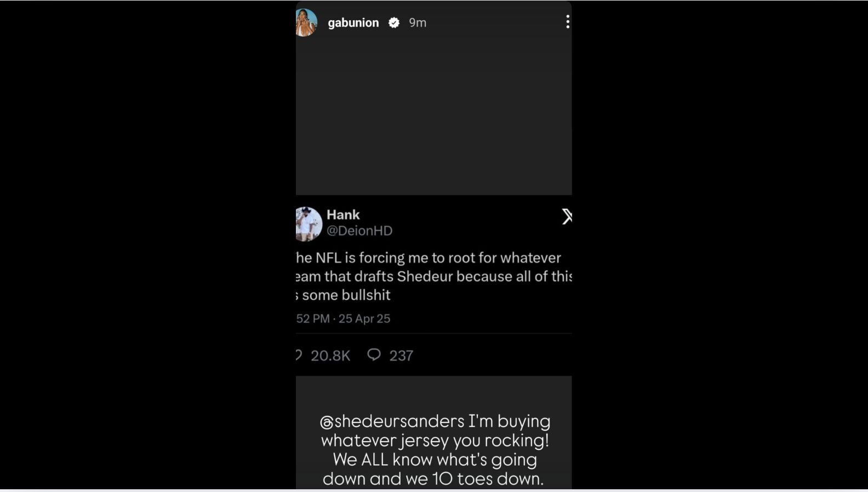Open the three-dot more options menu
The height and width of the screenshot is (492, 868).
click(568, 22)
